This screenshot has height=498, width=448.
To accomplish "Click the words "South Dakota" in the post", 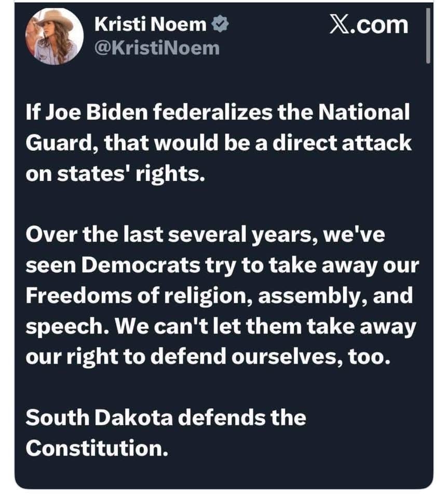I will point(99,417).
